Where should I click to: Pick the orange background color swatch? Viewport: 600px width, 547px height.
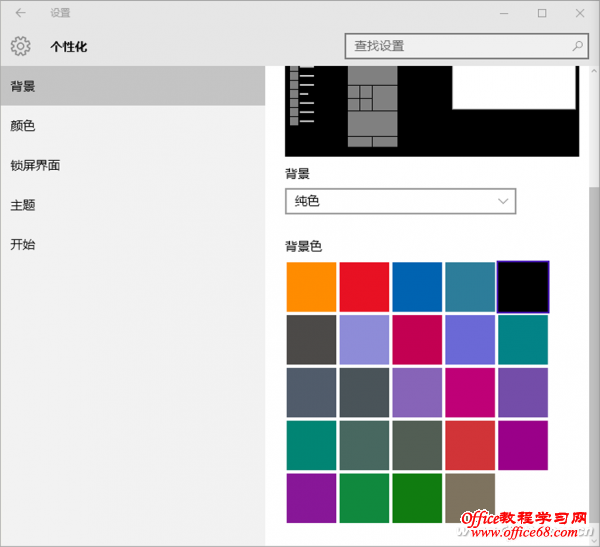(x=311, y=286)
